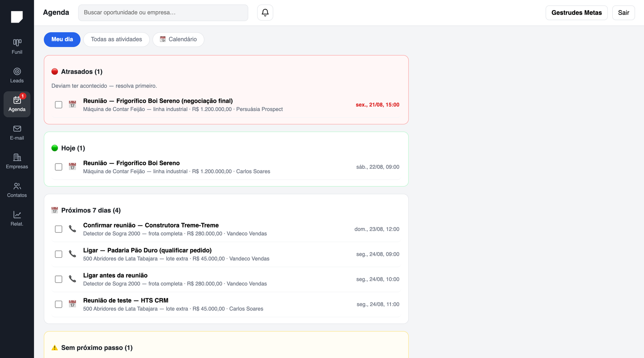
Task: Click phone icon for Ligar antes da reunião
Action: tap(72, 279)
